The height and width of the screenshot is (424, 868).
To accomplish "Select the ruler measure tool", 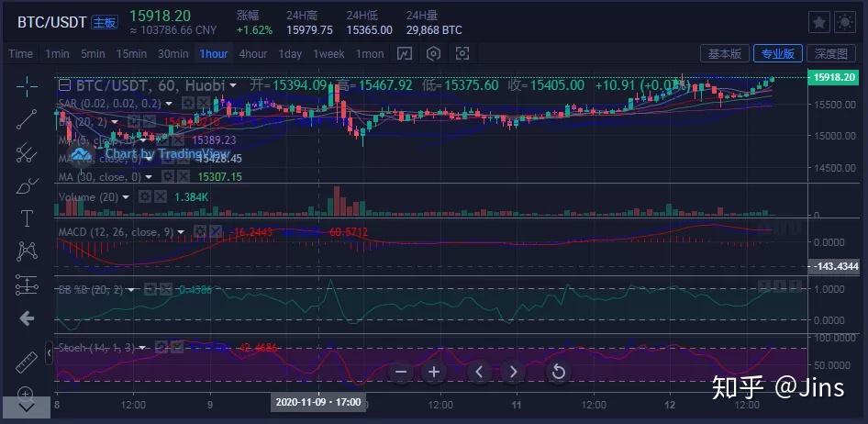I will click(27, 362).
